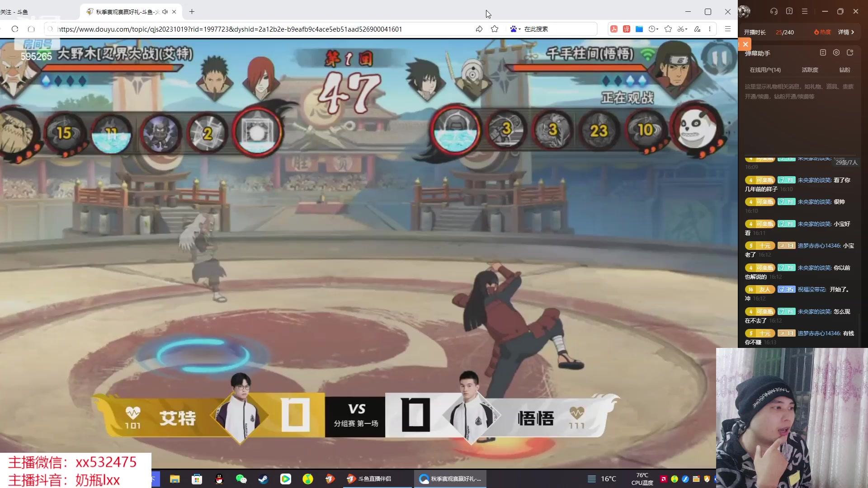Launch Steam from the taskbar
Screen dimensions: 868x488
pyautogui.click(x=264, y=479)
